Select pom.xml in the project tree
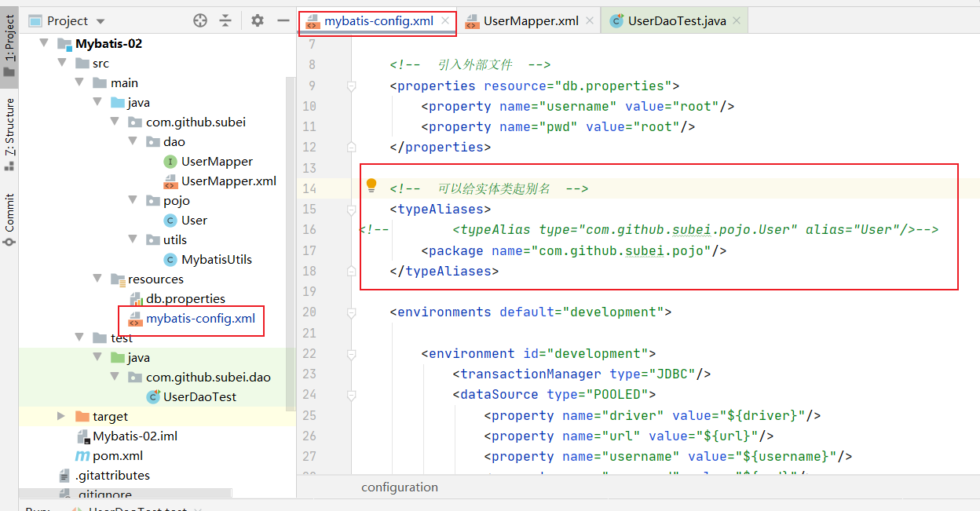Image resolution: width=980 pixels, height=511 pixels. coord(117,455)
